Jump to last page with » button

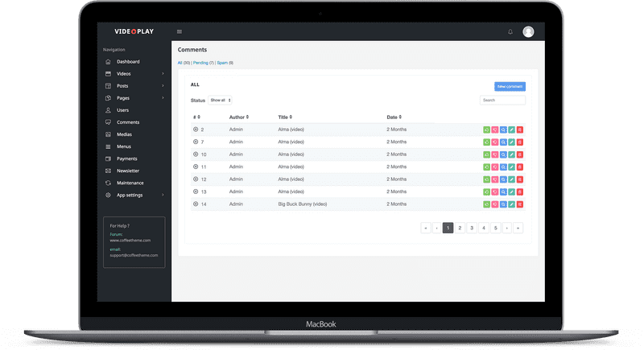click(x=518, y=228)
